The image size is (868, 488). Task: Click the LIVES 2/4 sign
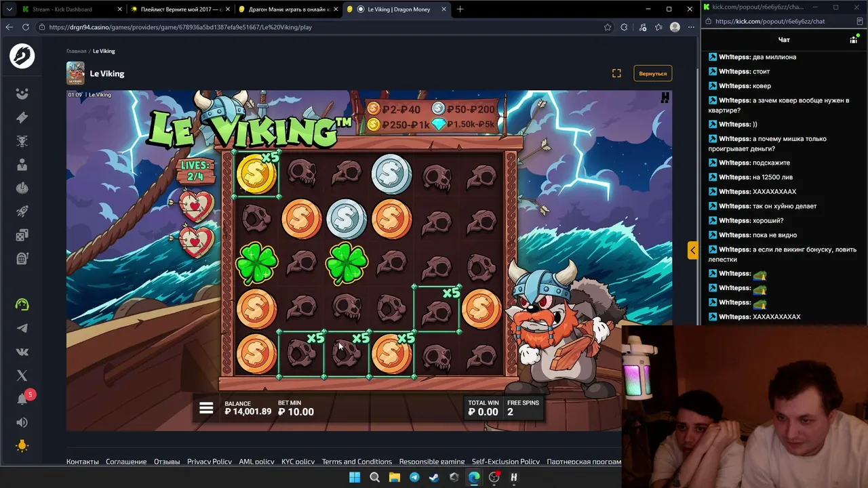click(x=196, y=171)
